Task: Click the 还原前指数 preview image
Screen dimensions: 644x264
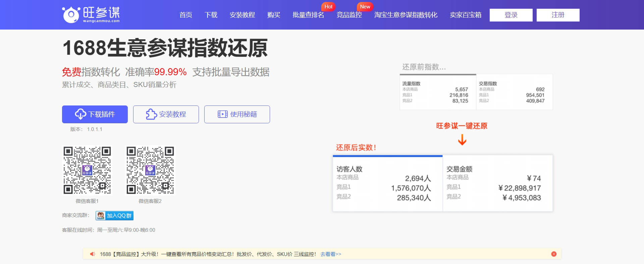Action: click(476, 92)
